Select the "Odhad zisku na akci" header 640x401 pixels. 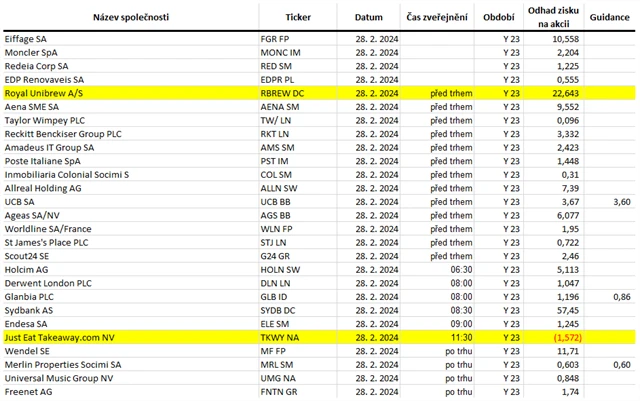point(560,18)
